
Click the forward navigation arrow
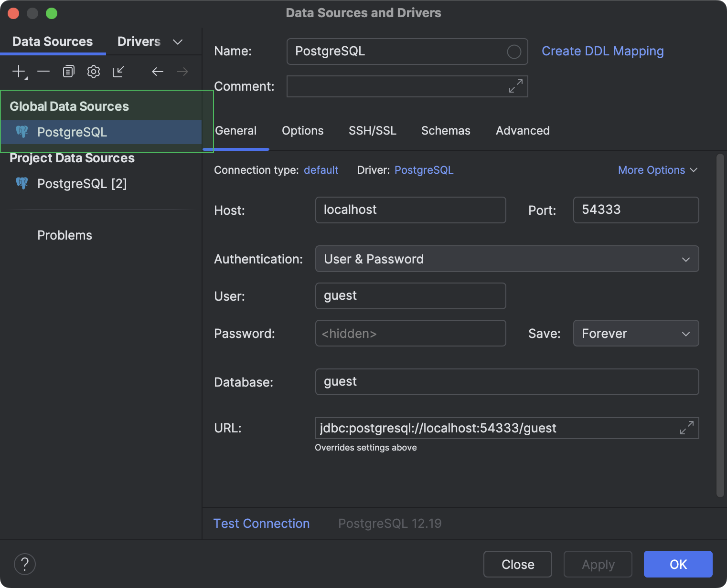point(182,72)
